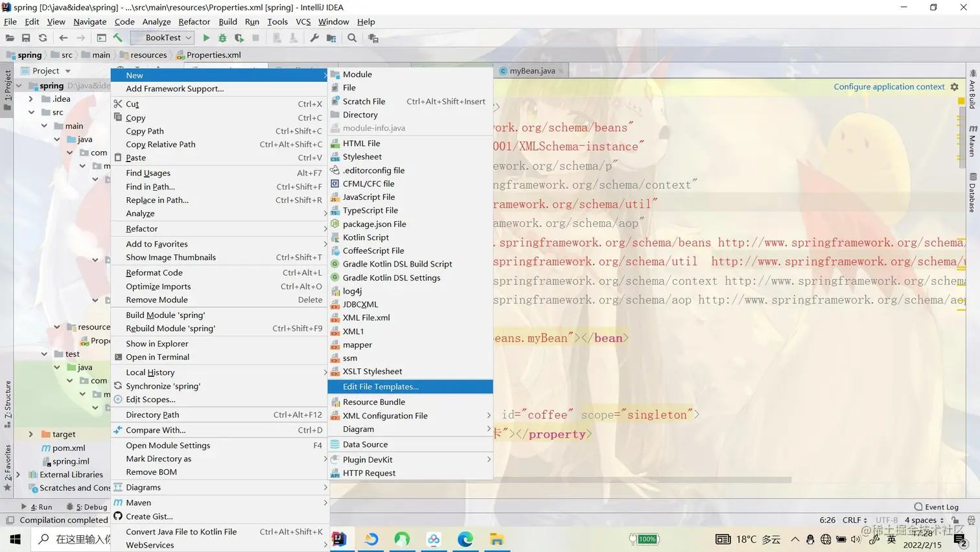
Task: Open the Refactor submenu in the context menu
Action: point(220,229)
